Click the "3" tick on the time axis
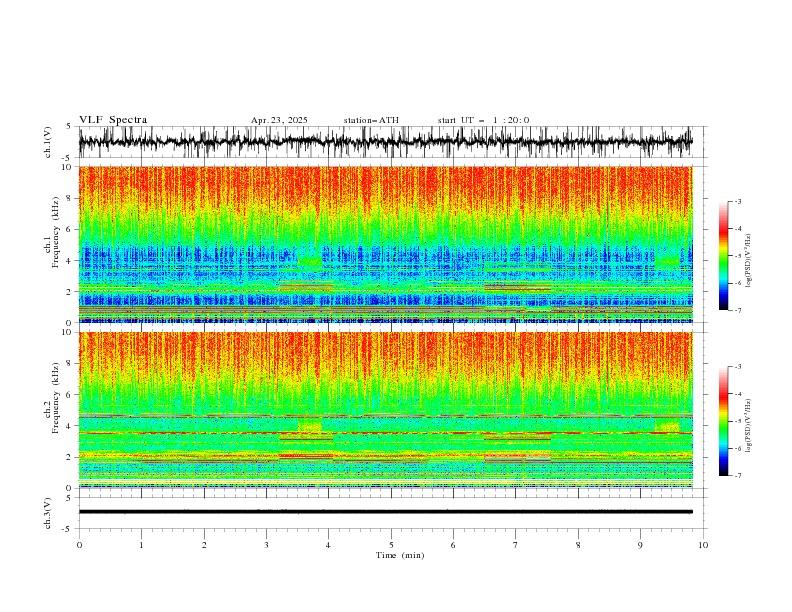 pos(266,545)
